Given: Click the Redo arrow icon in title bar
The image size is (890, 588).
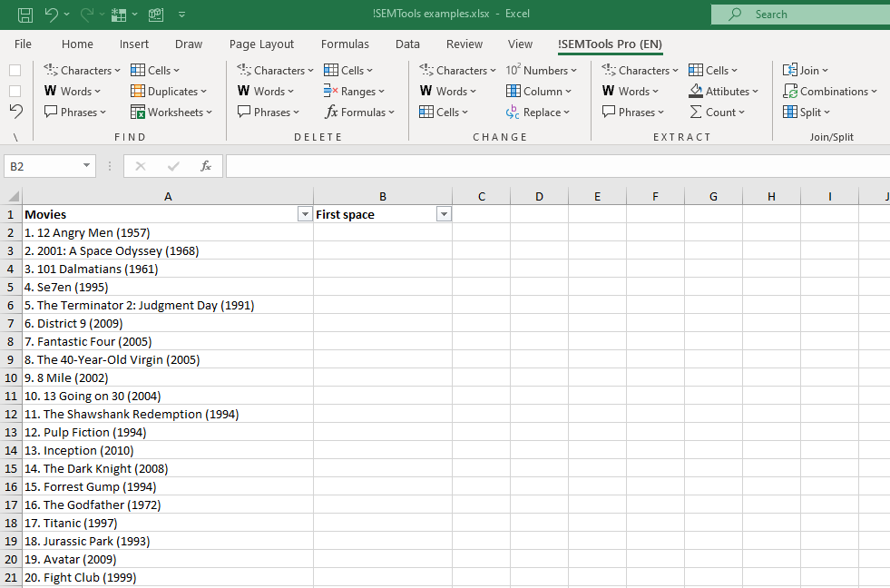Looking at the screenshot, I should click(x=87, y=15).
